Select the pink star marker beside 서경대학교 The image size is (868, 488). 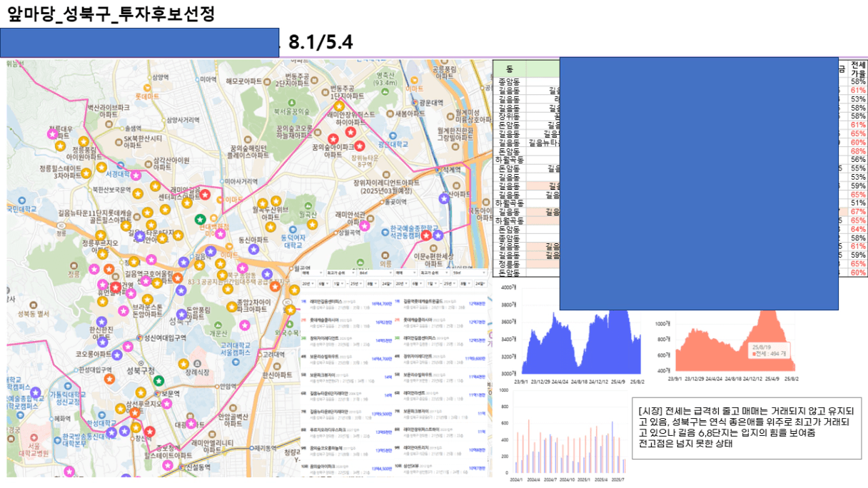click(x=136, y=176)
